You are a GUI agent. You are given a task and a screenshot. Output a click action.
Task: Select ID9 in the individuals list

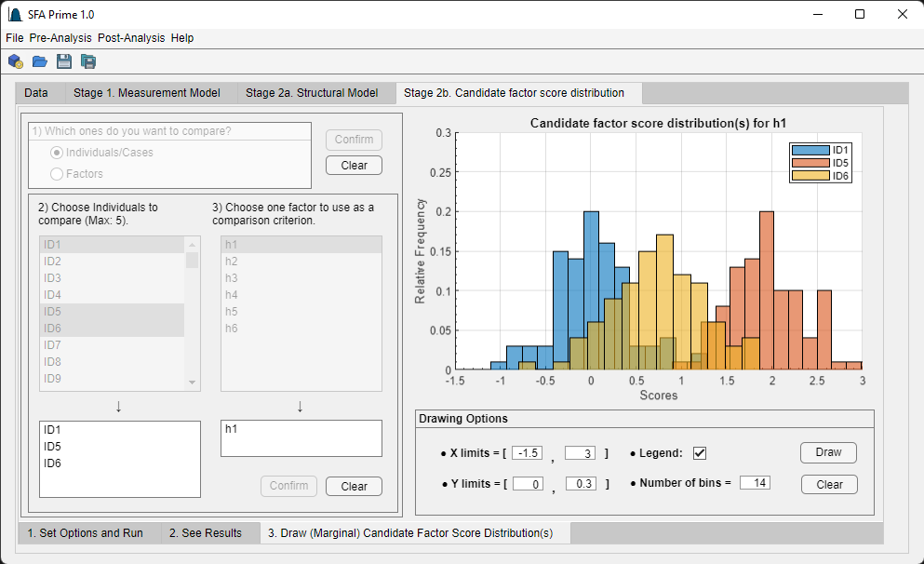[112, 379]
